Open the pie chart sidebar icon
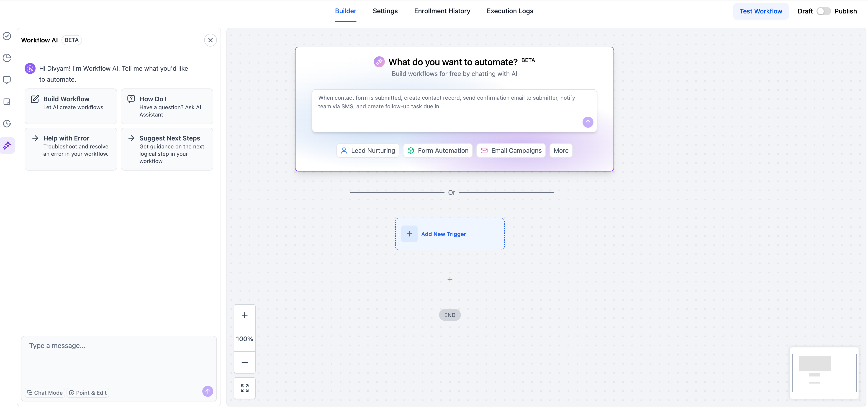868x410 pixels. pos(7,58)
